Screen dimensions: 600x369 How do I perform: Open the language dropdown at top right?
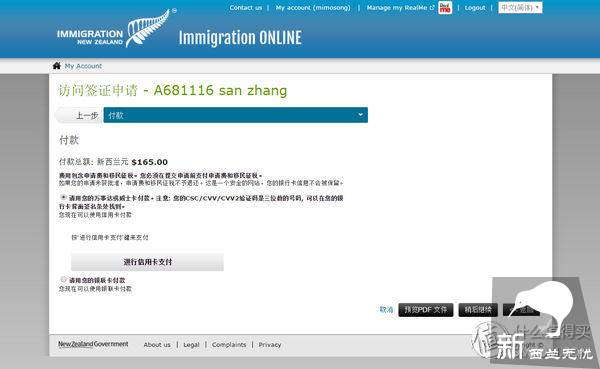coord(520,8)
